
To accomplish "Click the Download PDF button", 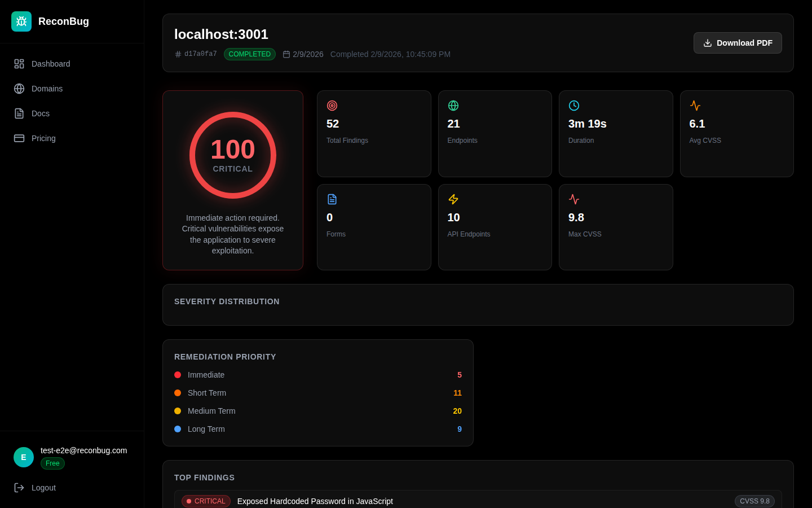I will click(738, 43).
